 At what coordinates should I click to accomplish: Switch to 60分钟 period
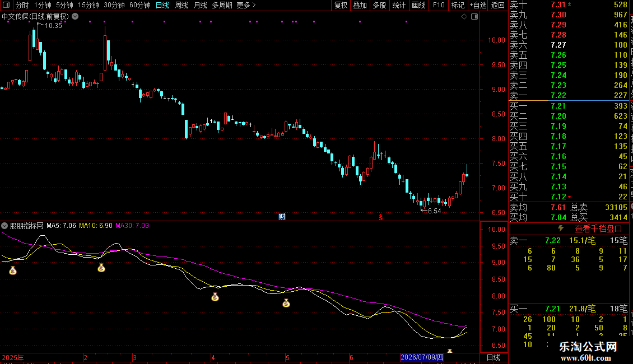tap(139, 5)
